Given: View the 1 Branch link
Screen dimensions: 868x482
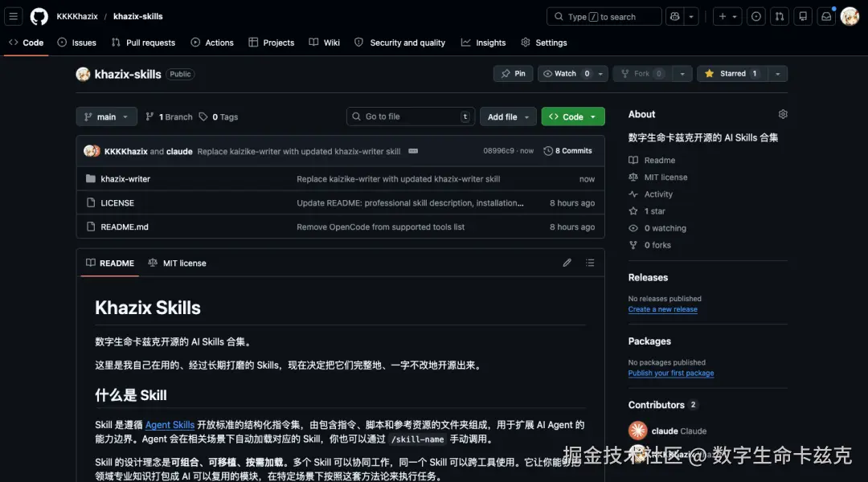Looking at the screenshot, I should pyautogui.click(x=169, y=116).
